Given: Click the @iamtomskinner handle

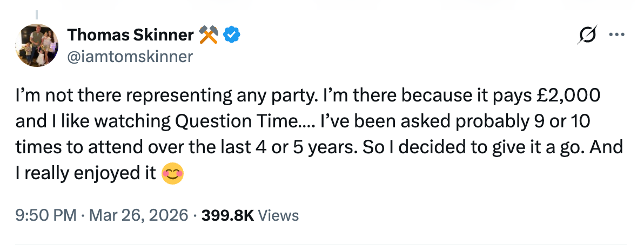Looking at the screenshot, I should click(x=130, y=56).
